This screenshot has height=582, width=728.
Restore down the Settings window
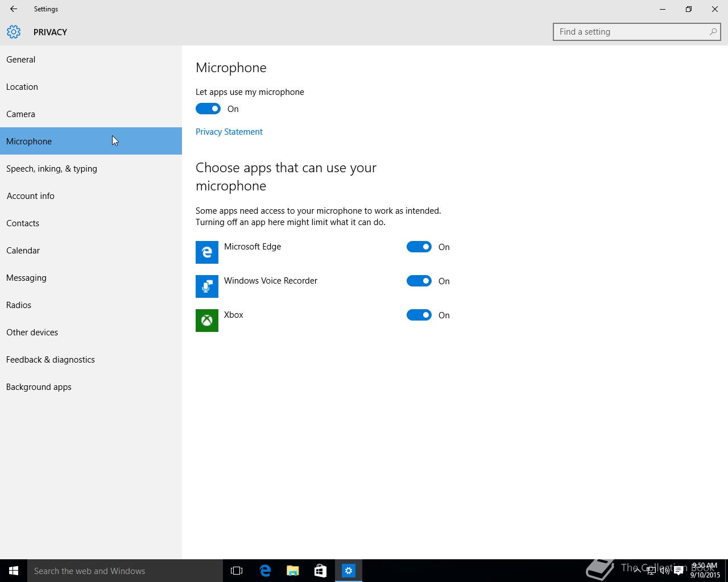tap(689, 9)
